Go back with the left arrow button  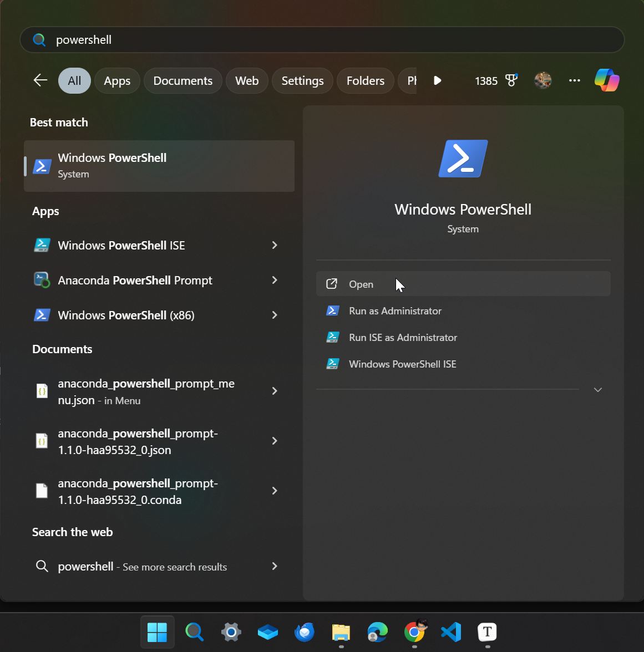click(x=40, y=80)
